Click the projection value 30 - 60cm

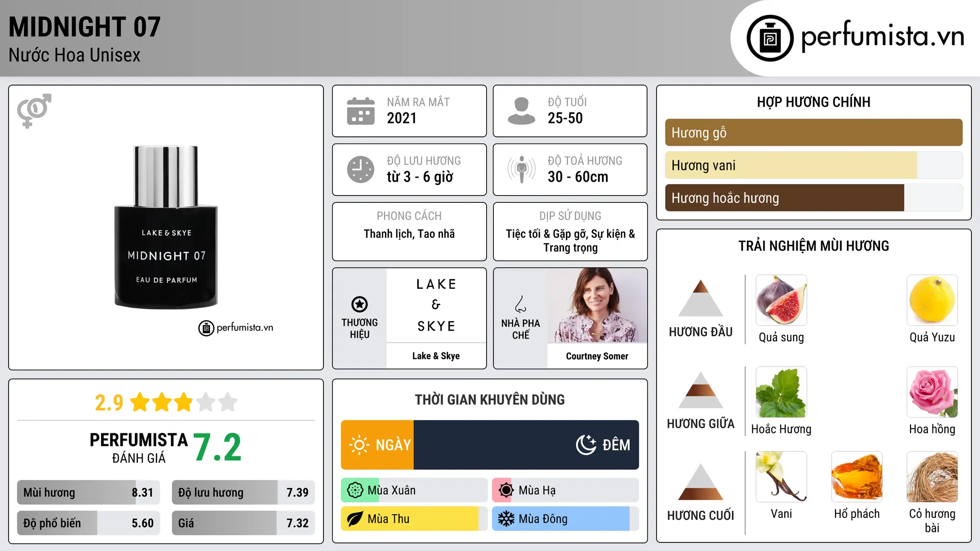point(578,177)
